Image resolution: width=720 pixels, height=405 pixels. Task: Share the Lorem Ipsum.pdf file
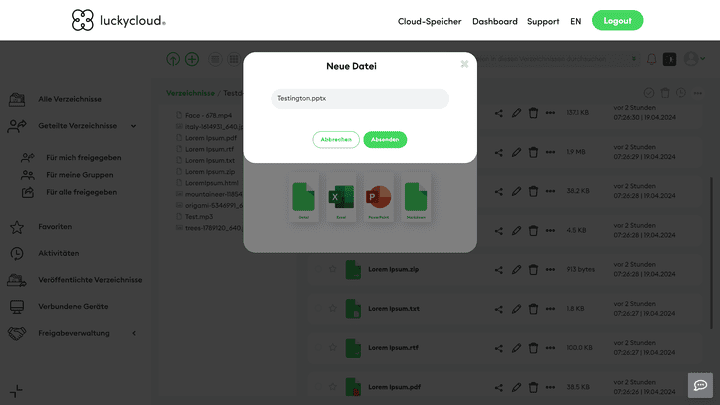pos(499,388)
